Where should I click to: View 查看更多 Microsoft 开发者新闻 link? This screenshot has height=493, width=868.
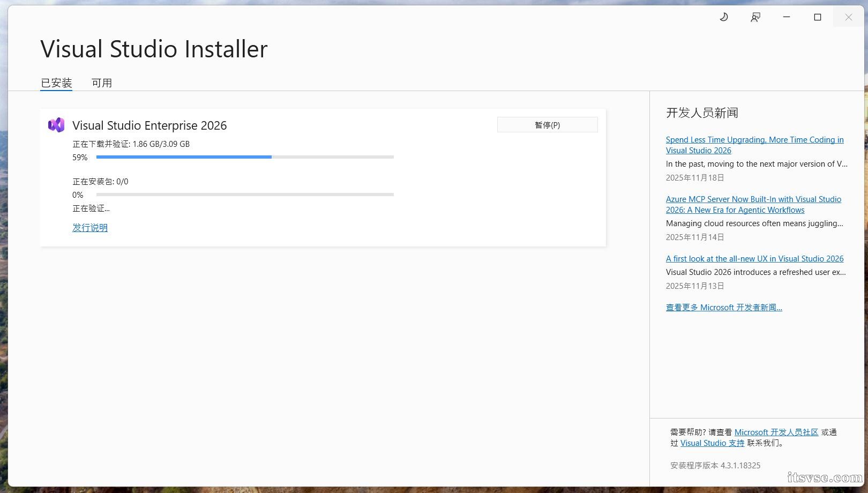(724, 308)
